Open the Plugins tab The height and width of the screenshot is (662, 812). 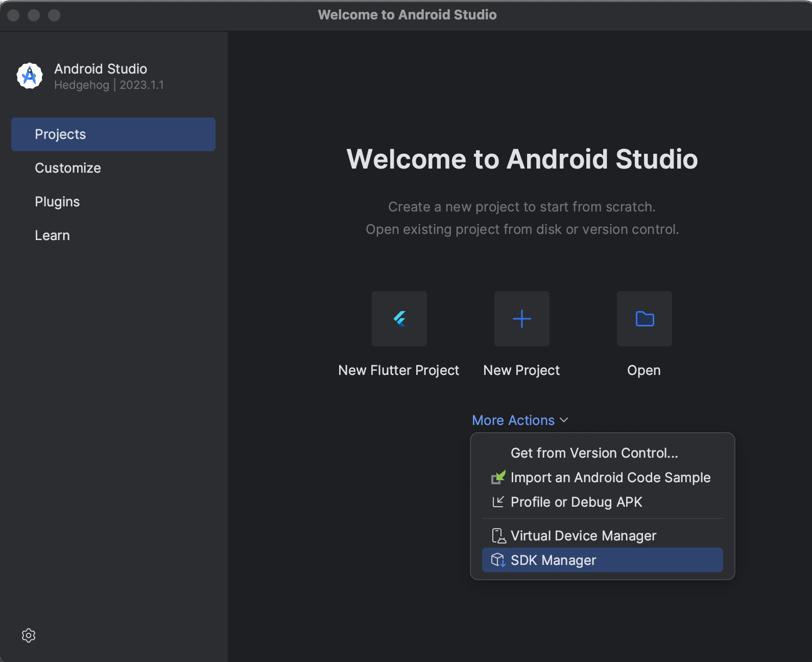(113, 202)
